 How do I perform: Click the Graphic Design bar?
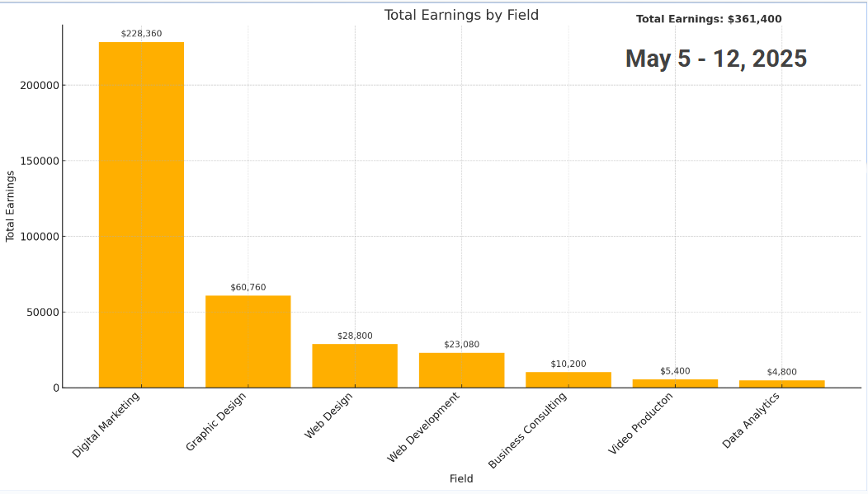pyautogui.click(x=248, y=342)
